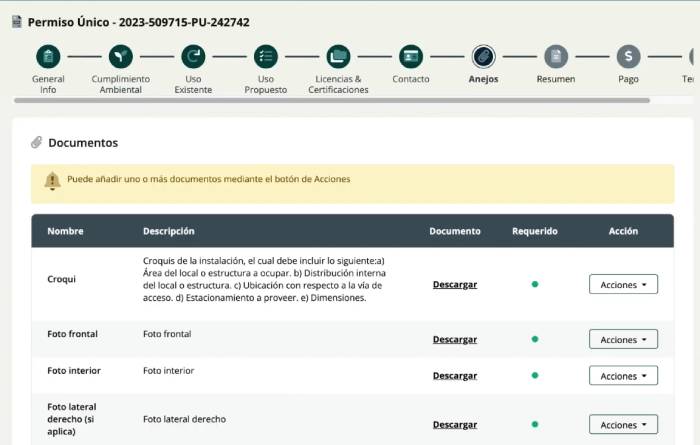The height and width of the screenshot is (445, 700).
Task: Click Descargar in the Foto frontal row
Action: pos(455,339)
